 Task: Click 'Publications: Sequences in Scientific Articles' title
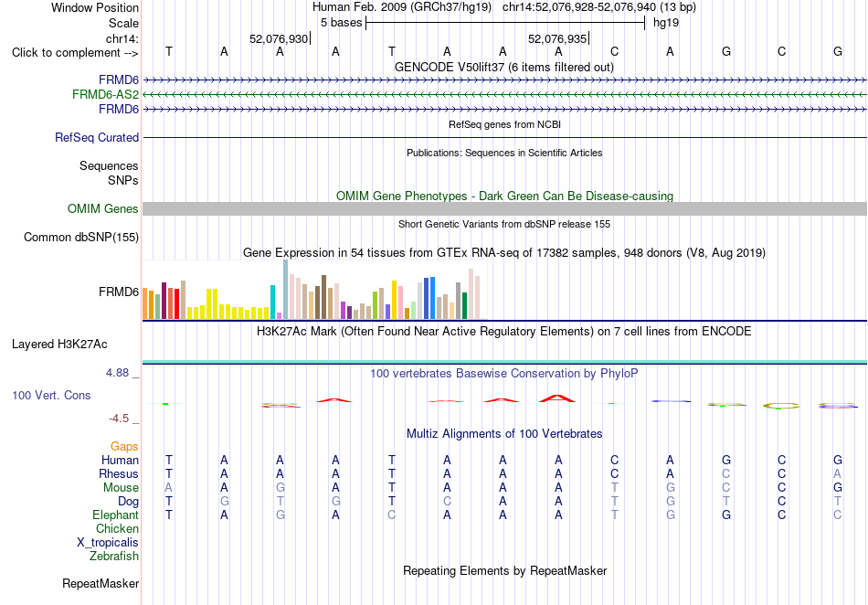[504, 153]
